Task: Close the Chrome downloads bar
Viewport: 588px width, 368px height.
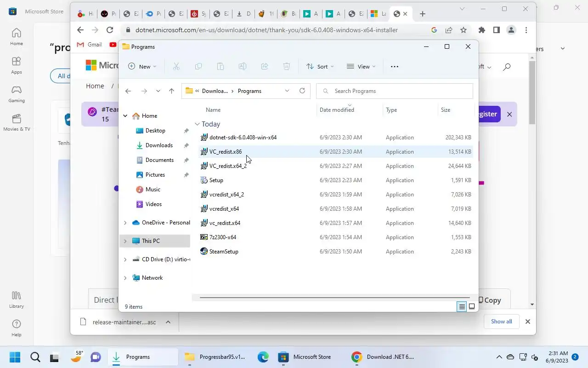Action: coord(528,322)
